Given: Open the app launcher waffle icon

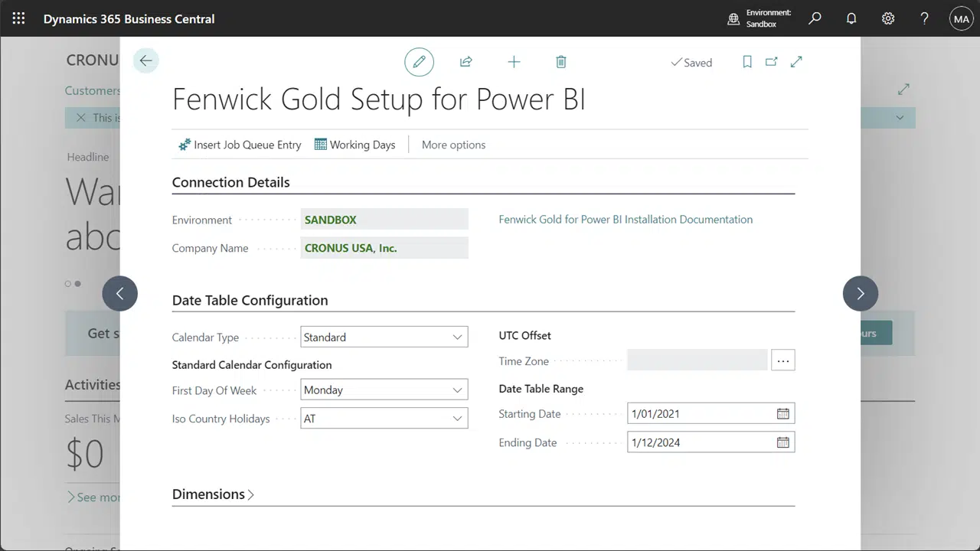Looking at the screenshot, I should coord(18,18).
